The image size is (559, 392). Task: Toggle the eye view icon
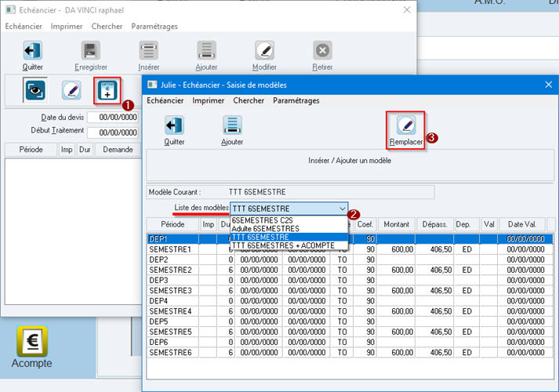coord(35,90)
